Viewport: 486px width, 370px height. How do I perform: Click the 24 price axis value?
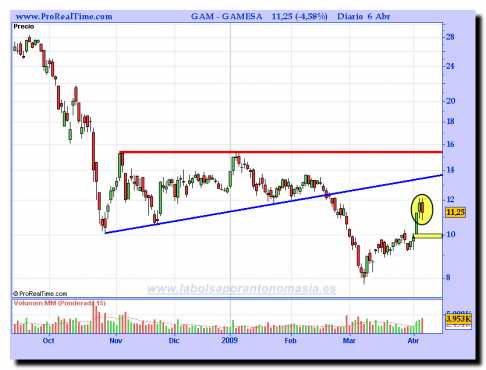(x=450, y=66)
